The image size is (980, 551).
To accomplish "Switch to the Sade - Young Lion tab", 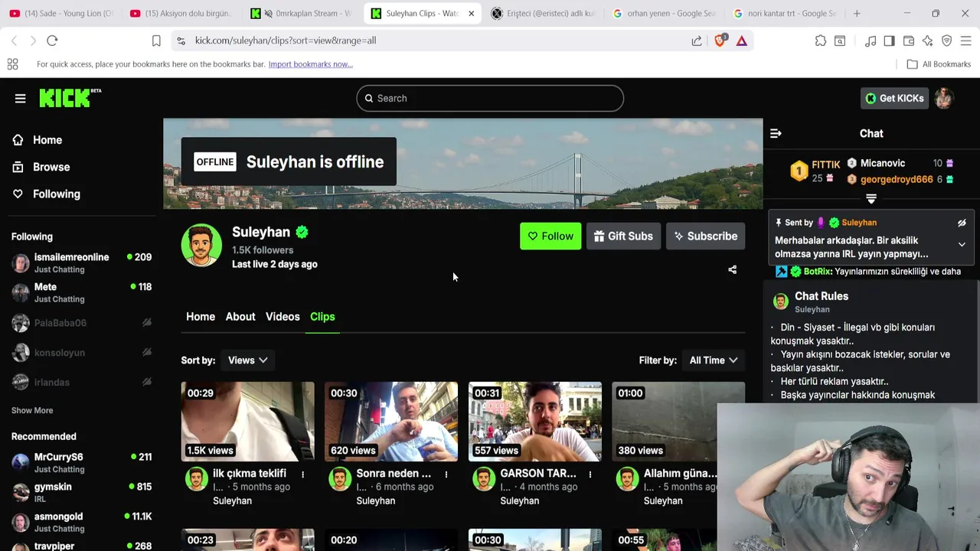I will coord(61,13).
